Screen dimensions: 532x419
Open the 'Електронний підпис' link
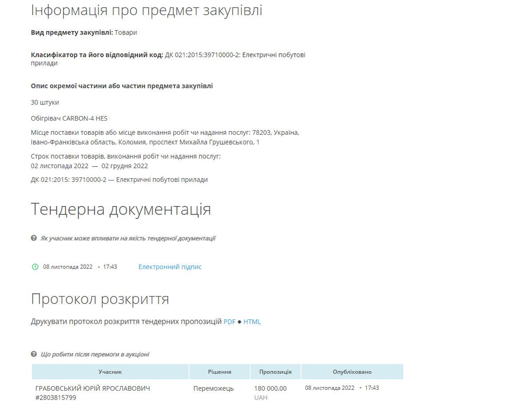click(x=170, y=267)
